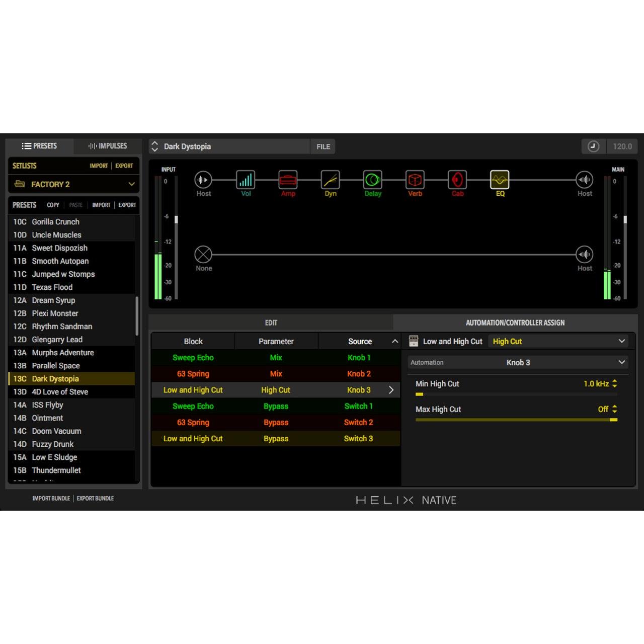Select the Verb block in the signal chain
The image size is (644, 644).
click(415, 180)
